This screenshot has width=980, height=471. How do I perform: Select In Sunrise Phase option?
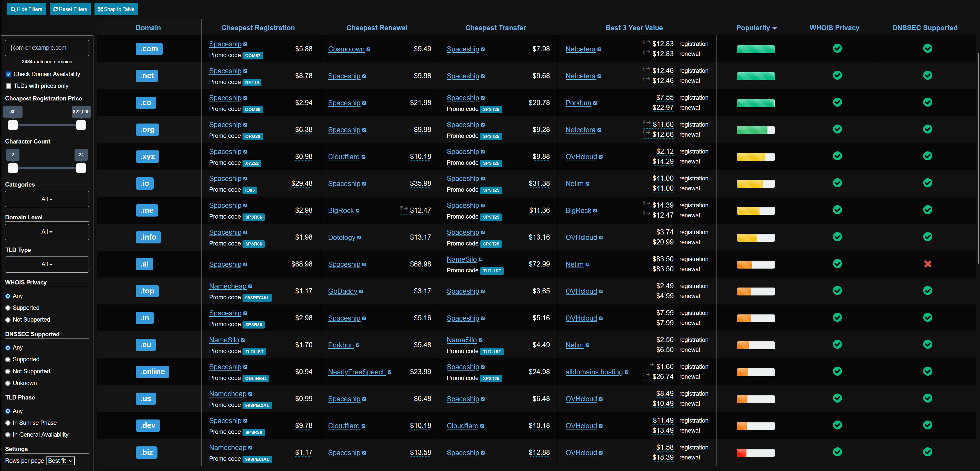[x=8, y=423]
